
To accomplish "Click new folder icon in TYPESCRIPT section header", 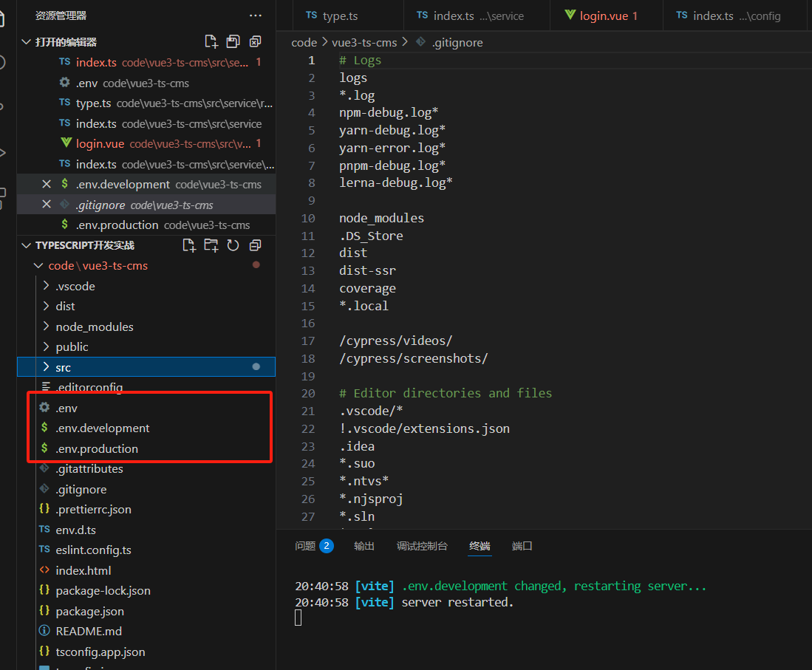I will click(x=211, y=245).
